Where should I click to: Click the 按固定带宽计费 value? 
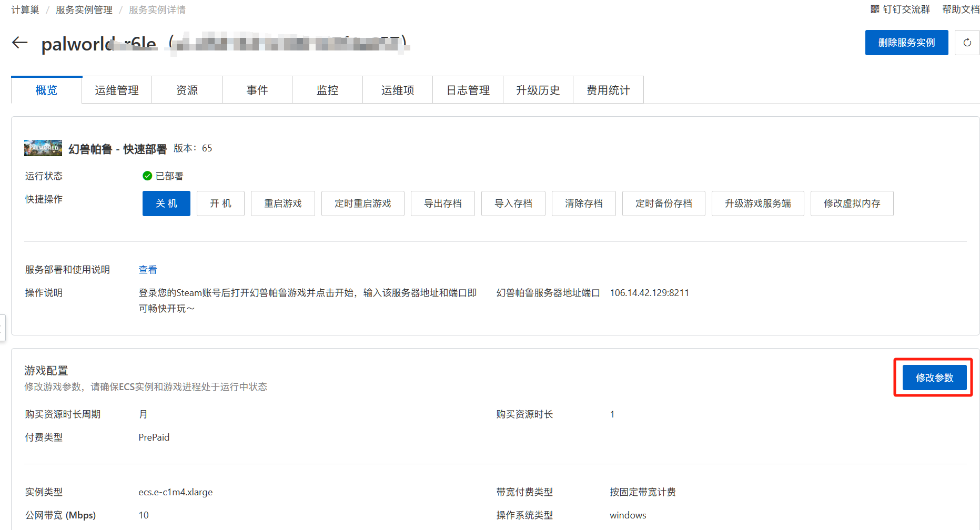pos(643,492)
